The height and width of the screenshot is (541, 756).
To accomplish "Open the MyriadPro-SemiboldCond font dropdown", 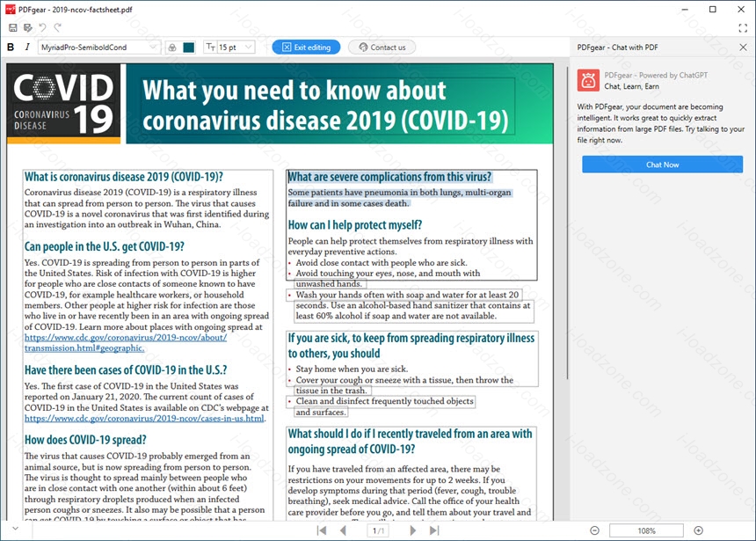I will click(98, 47).
